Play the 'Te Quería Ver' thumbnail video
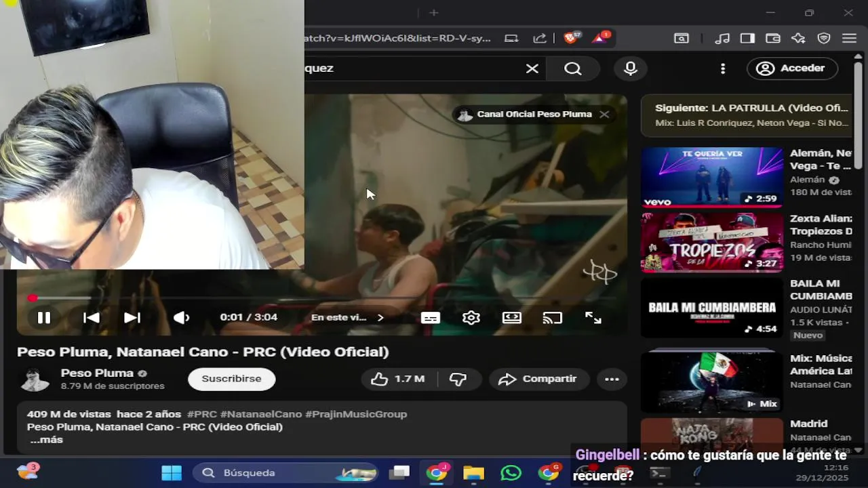This screenshot has height=488, width=868. (712, 178)
